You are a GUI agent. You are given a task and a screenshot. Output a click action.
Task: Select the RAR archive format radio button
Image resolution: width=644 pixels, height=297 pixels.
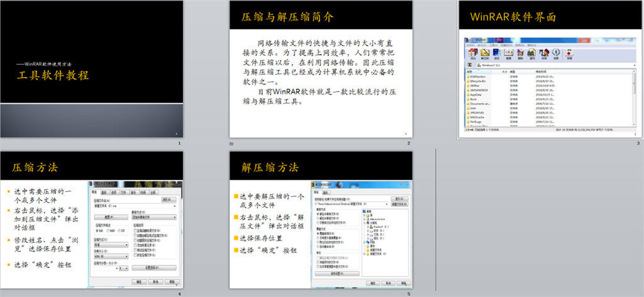pyautogui.click(x=96, y=231)
